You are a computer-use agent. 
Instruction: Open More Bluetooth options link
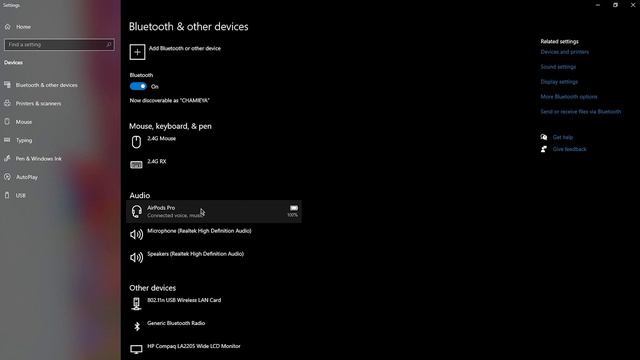pyautogui.click(x=569, y=97)
